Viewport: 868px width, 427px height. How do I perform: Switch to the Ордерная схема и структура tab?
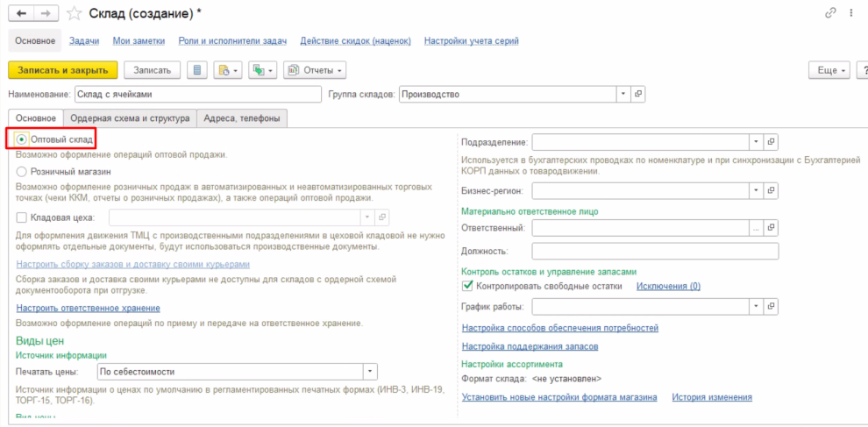[x=130, y=118]
